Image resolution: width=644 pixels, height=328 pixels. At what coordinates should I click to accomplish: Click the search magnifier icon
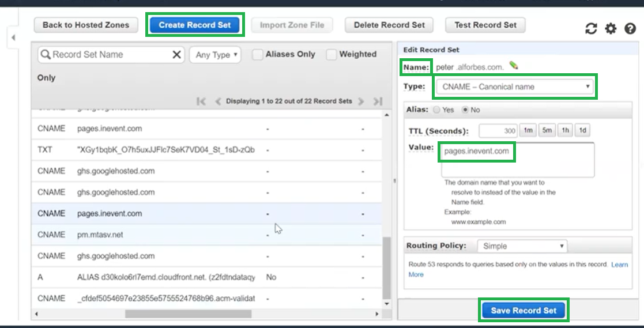tap(46, 55)
